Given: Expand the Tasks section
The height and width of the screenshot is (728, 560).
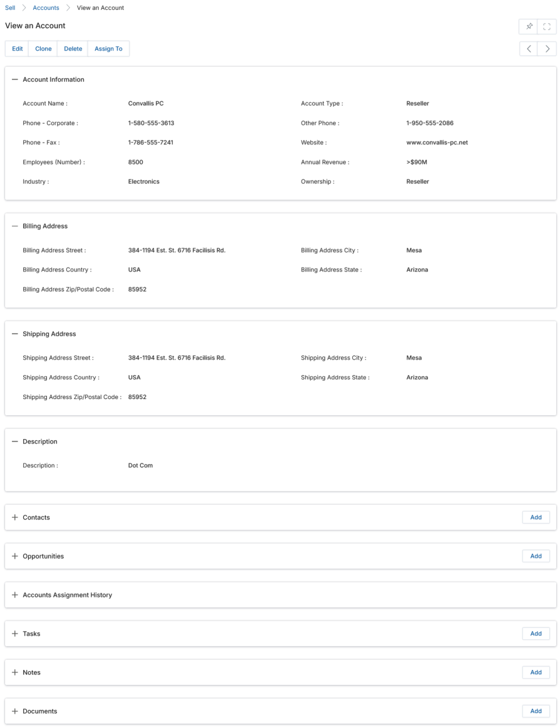Looking at the screenshot, I should pos(15,634).
